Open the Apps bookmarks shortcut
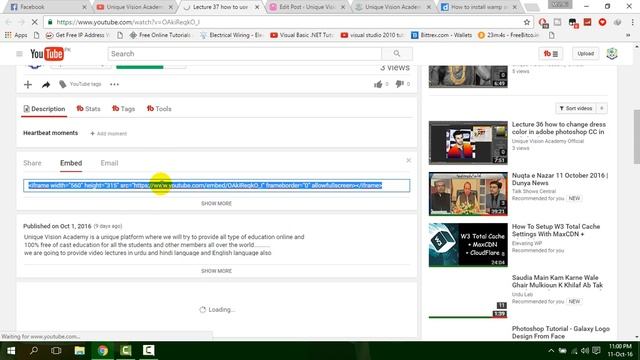 (x=16, y=35)
